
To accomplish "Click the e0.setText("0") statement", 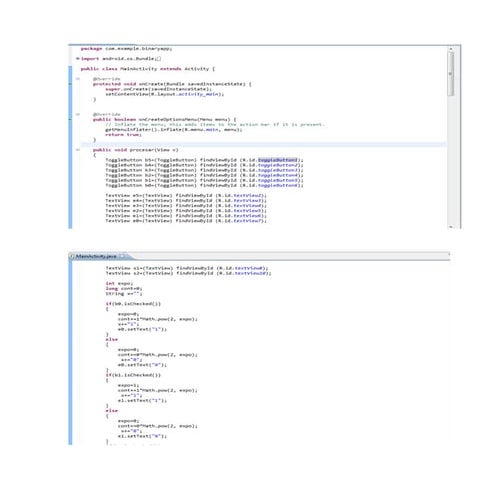I will (142, 365).
